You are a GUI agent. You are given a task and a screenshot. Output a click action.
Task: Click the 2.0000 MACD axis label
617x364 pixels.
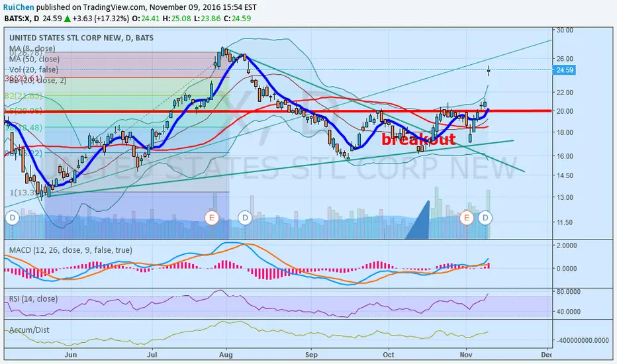tap(567, 245)
